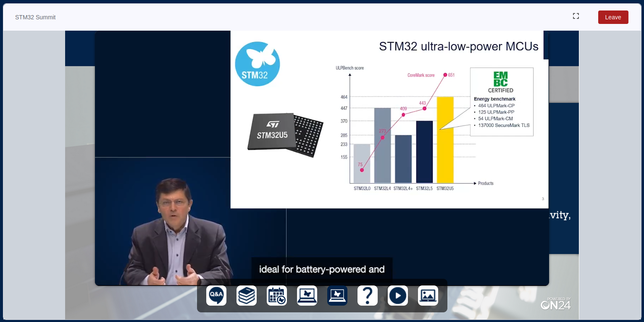This screenshot has height=322, width=644.
Task: Select the dark highlighted laptop butterfly widget
Action: point(337,296)
